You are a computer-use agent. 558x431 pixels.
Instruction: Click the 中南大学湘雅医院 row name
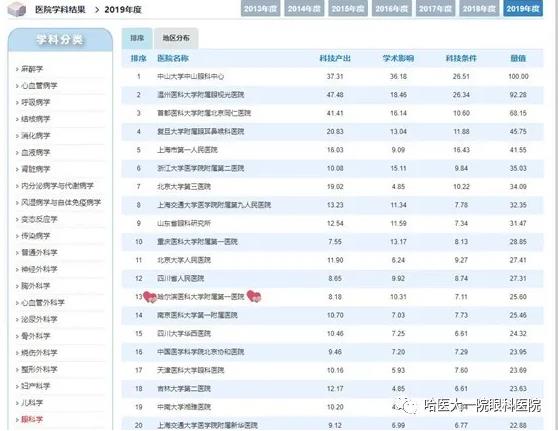click(x=184, y=407)
